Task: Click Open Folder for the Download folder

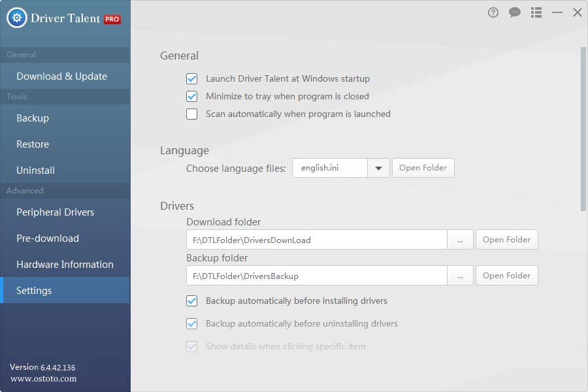Action: [x=506, y=240]
